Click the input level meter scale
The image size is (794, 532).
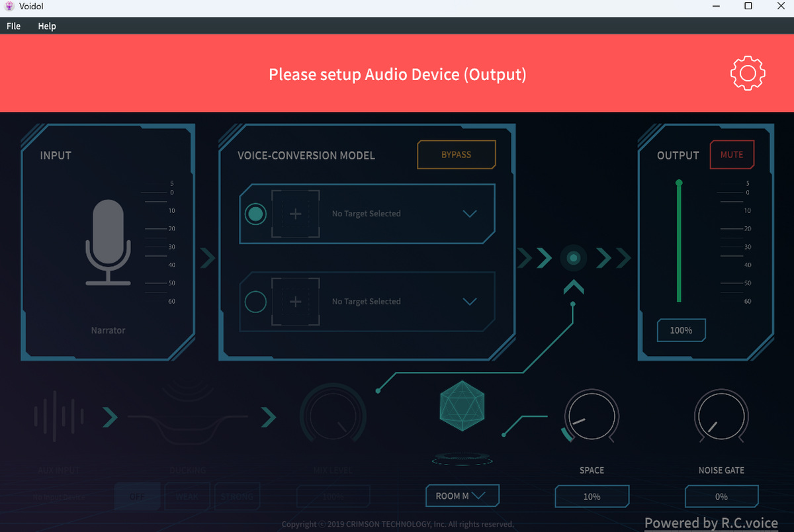pyautogui.click(x=159, y=242)
